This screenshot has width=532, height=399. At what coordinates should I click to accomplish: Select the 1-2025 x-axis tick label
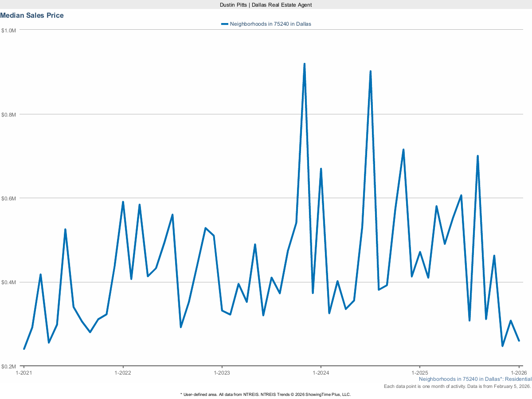419,373
